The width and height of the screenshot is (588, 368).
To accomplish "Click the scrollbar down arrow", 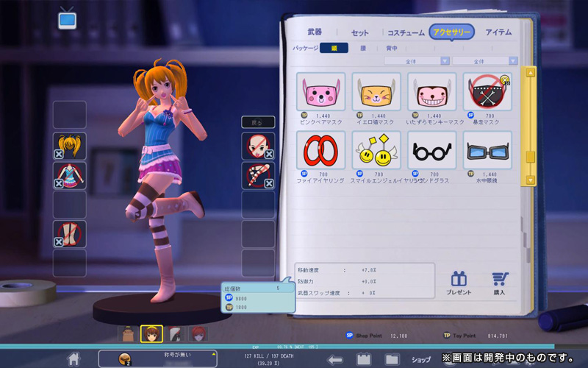I will [530, 180].
